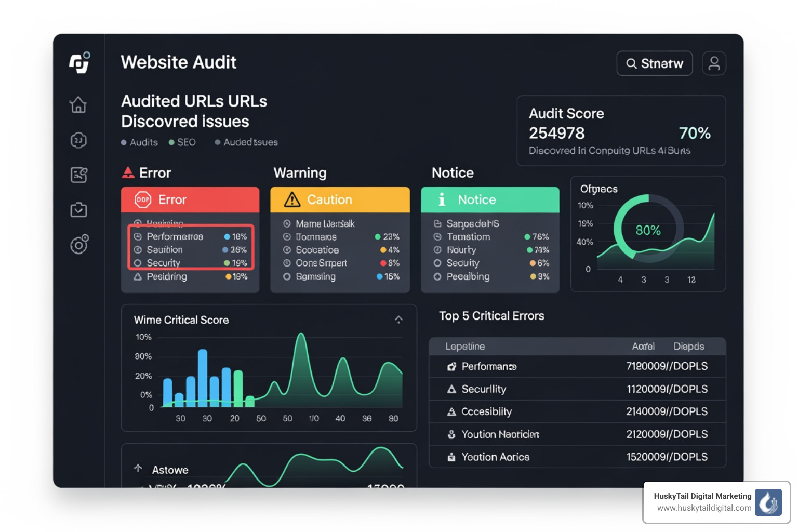Expand the Astowe chart using its arrow
Image resolution: width=798 pixels, height=532 pixels.
(138, 468)
